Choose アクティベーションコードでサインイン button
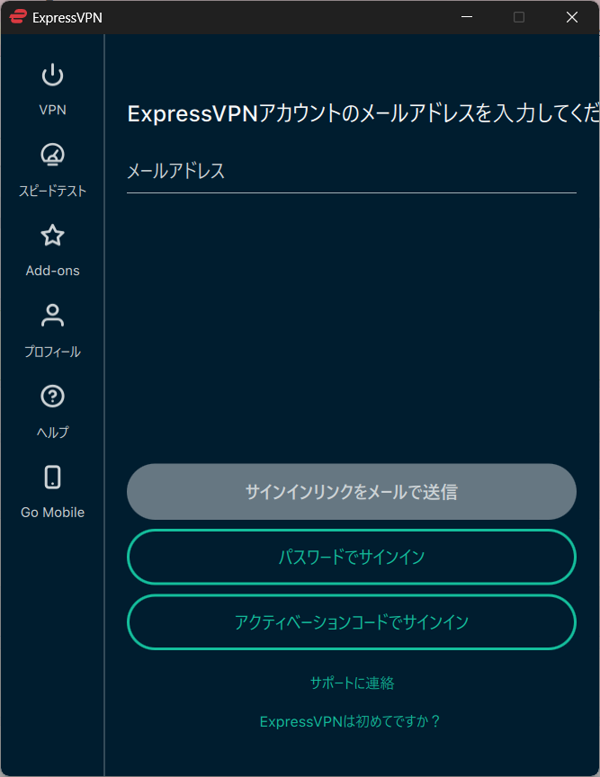This screenshot has width=600, height=777. point(351,622)
